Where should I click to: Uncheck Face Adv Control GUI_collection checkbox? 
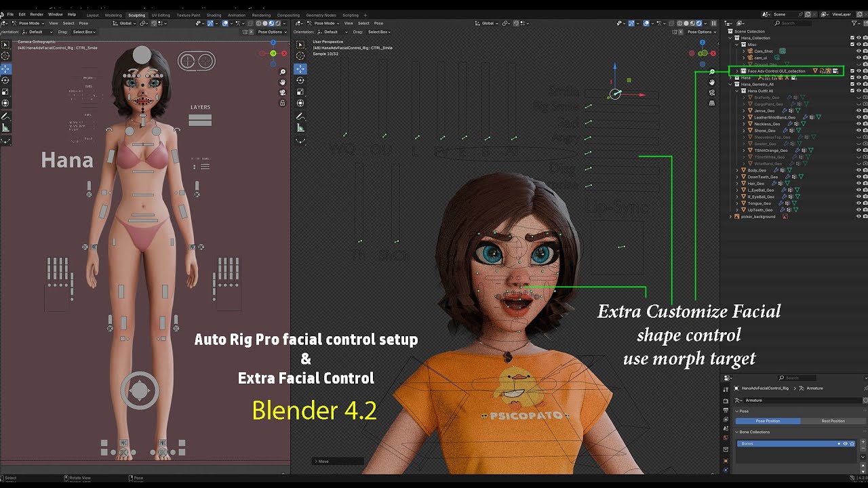point(852,70)
